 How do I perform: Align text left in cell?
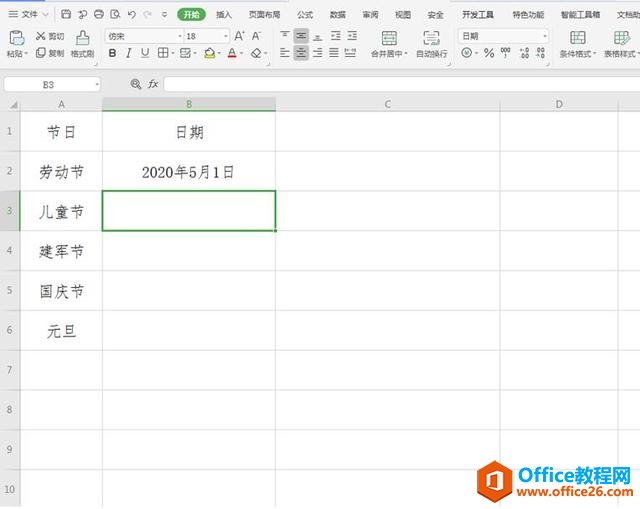coord(285,53)
